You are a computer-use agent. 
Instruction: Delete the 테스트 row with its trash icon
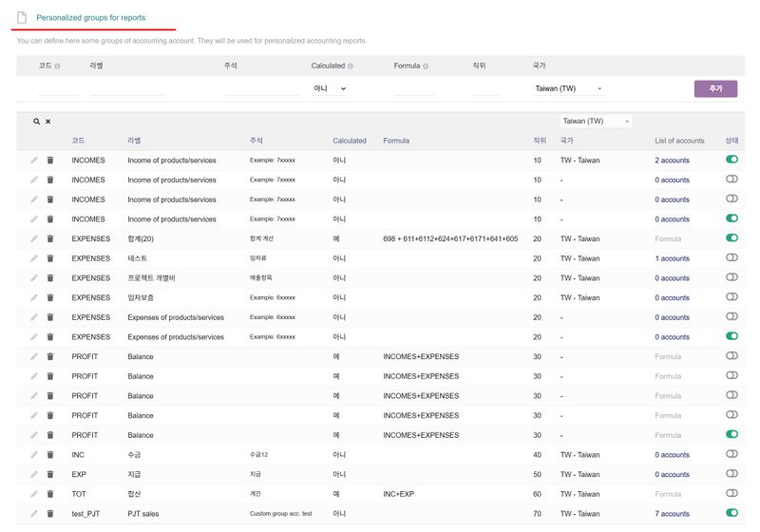coord(50,258)
